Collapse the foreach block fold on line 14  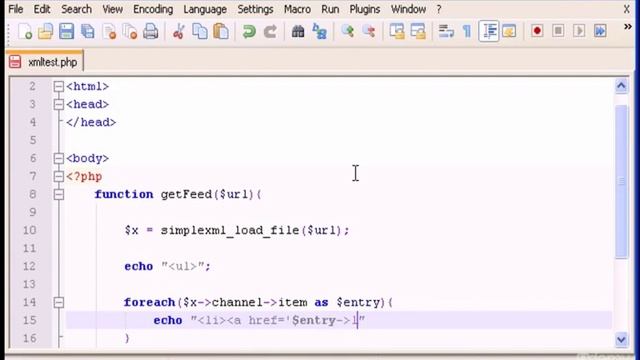click(x=59, y=302)
